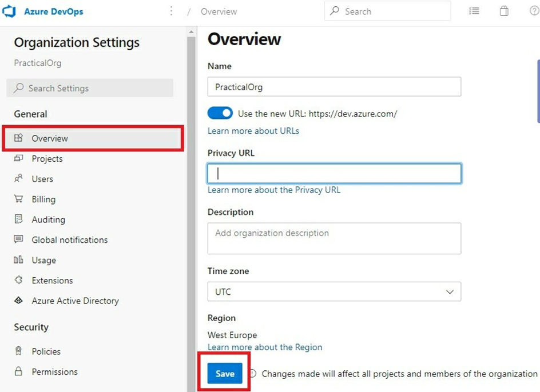This screenshot has height=392, width=540.
Task: Click Azure DevOps brand text link
Action: pos(53,11)
